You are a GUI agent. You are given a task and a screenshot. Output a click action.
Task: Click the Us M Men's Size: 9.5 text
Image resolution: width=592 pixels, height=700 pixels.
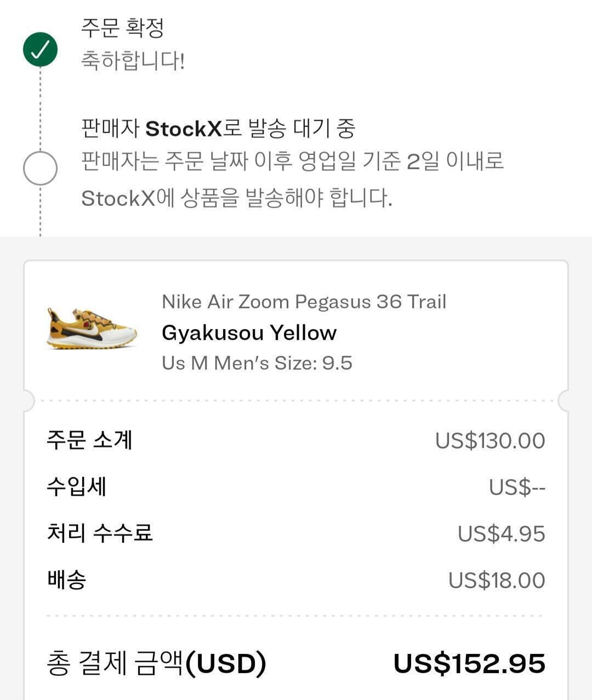click(x=257, y=363)
